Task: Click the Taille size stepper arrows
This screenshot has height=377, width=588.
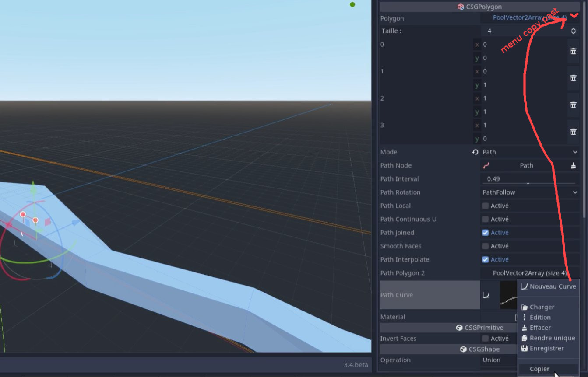Action: [x=573, y=31]
